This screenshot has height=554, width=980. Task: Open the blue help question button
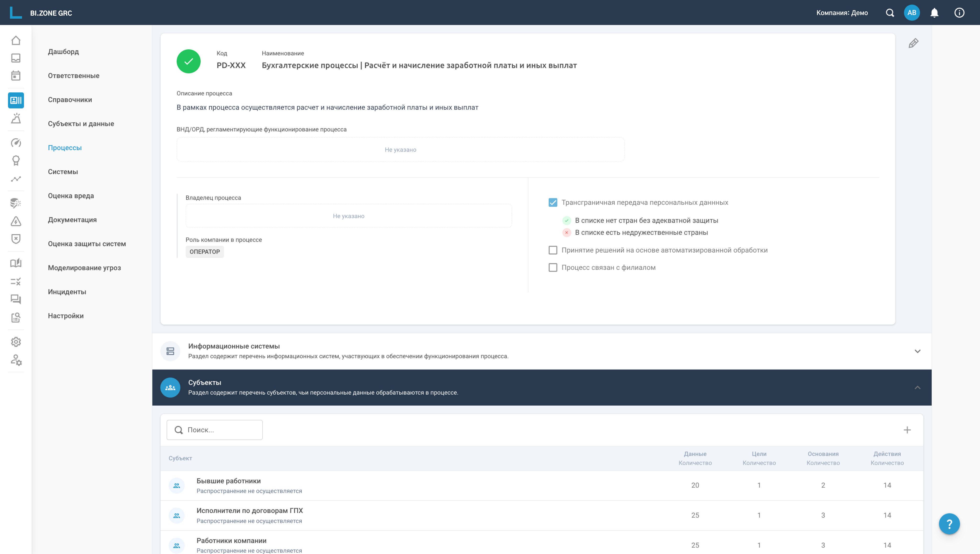[x=949, y=524]
